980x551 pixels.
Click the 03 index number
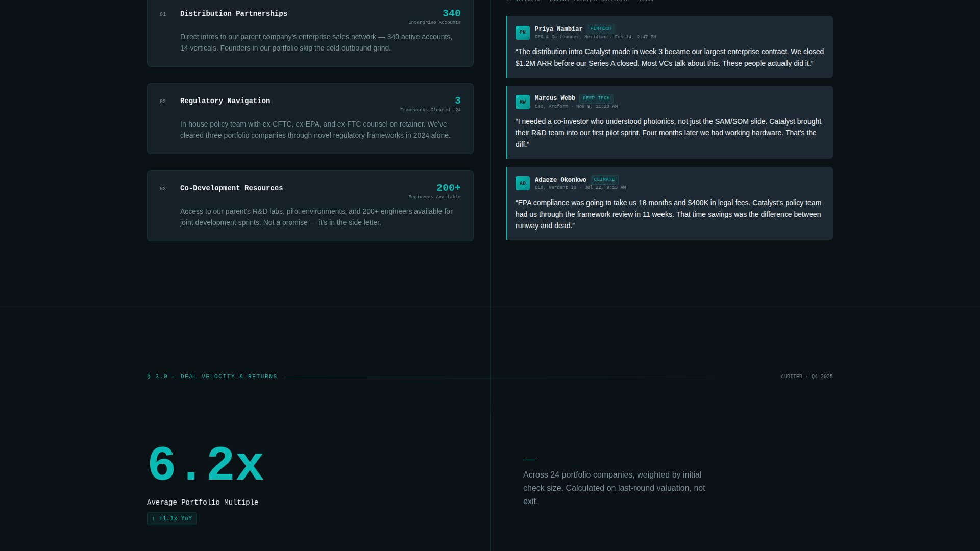point(163,189)
